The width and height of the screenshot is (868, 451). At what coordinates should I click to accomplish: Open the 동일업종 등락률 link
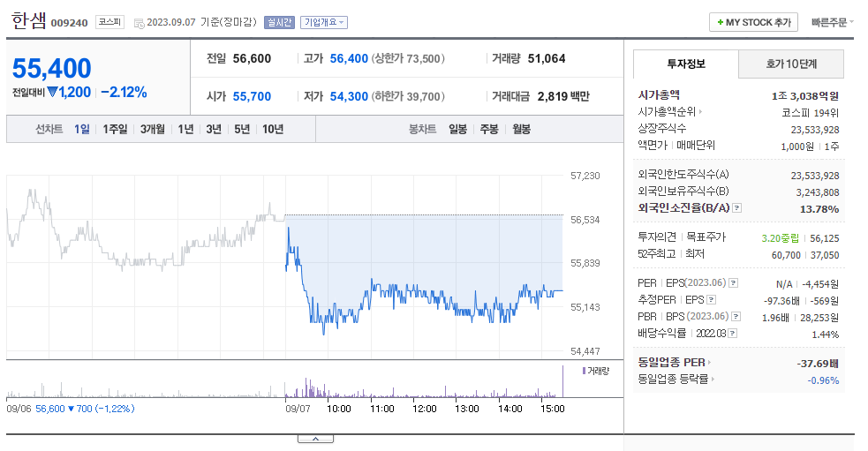click(x=673, y=379)
